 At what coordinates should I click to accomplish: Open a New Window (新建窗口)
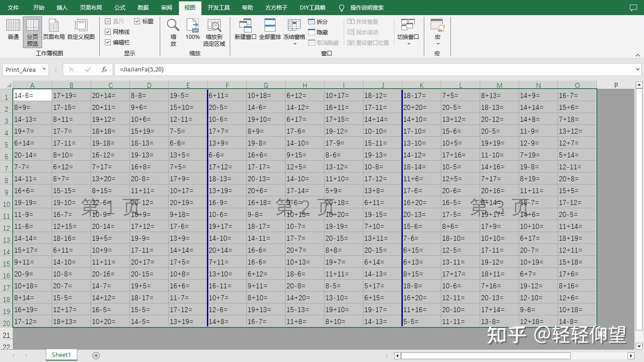pyautogui.click(x=245, y=30)
